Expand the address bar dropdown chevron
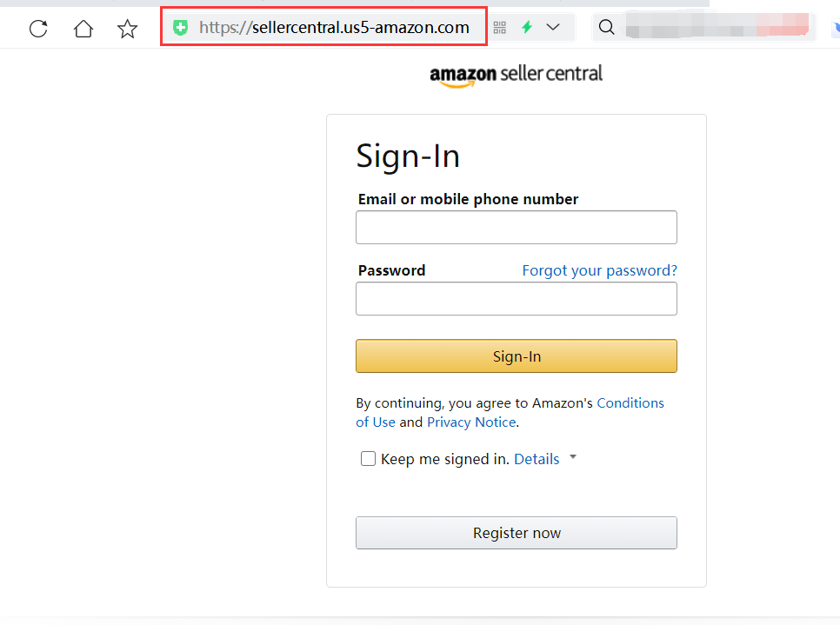 [553, 28]
